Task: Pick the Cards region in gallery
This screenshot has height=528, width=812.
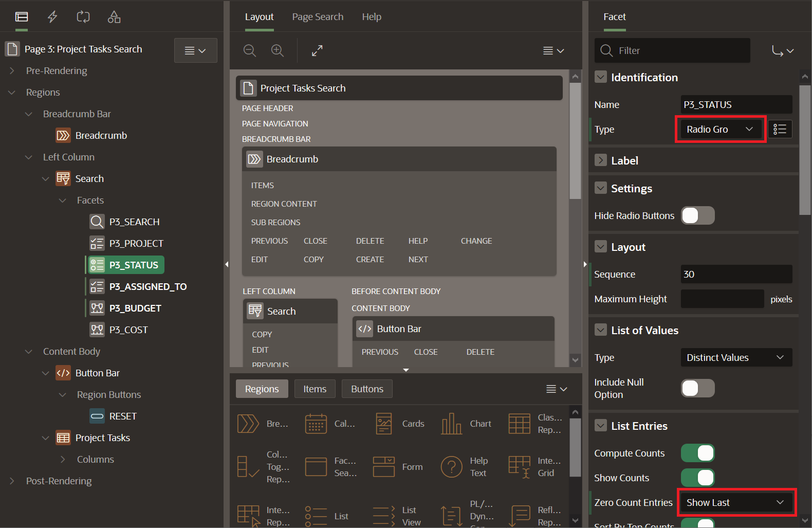Action: pos(400,424)
